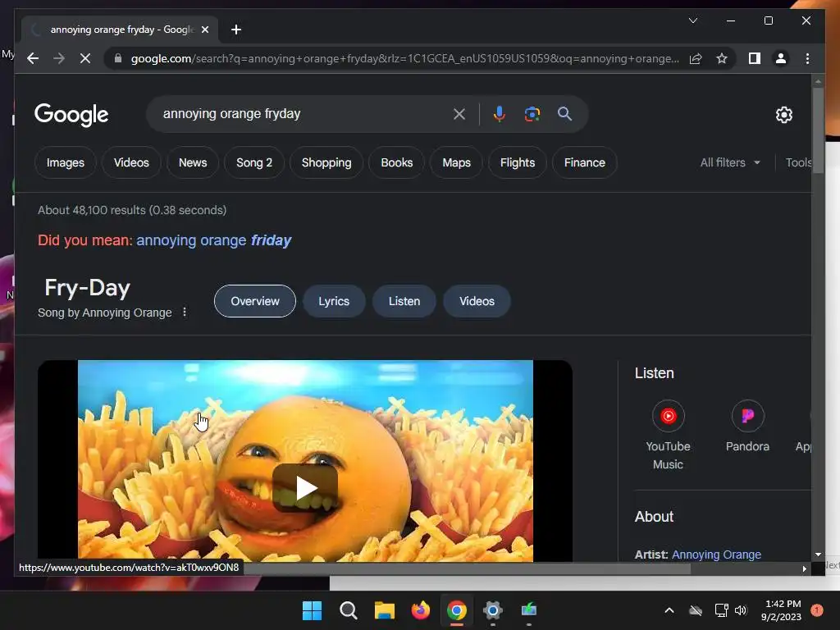Expand the All filters dropdown
This screenshot has height=630, width=840.
click(x=730, y=162)
